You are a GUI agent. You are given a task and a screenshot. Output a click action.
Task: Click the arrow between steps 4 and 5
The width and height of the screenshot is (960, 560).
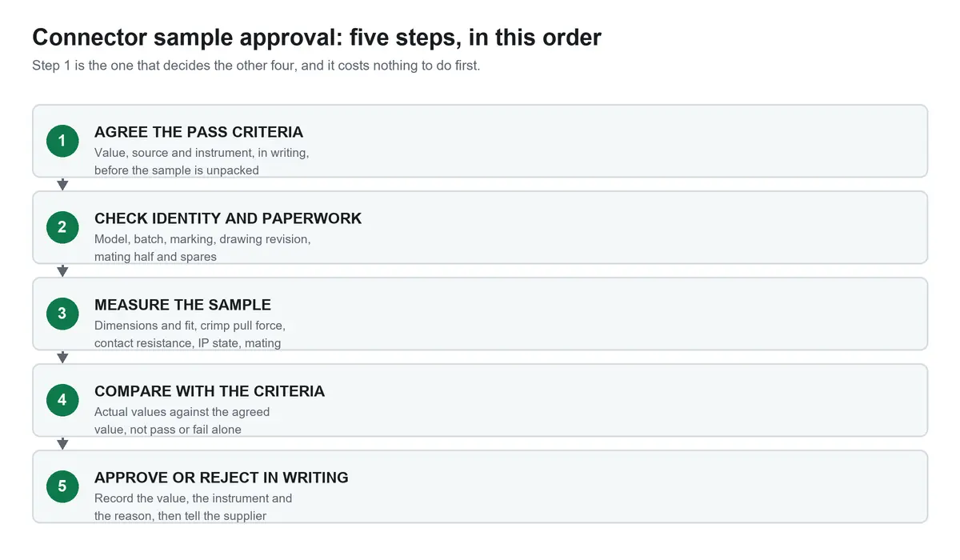pos(62,444)
